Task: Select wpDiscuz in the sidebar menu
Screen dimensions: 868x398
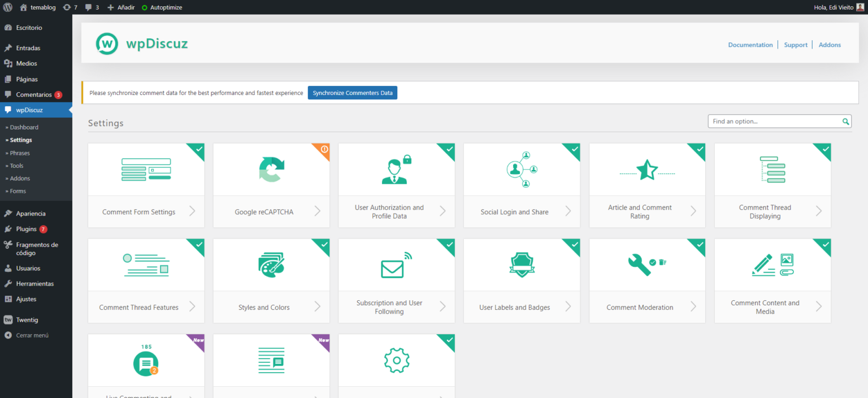Action: pos(36,110)
